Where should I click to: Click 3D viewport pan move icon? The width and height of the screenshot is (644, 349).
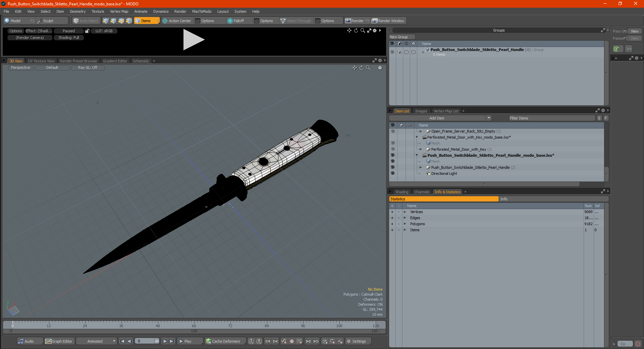coord(355,68)
